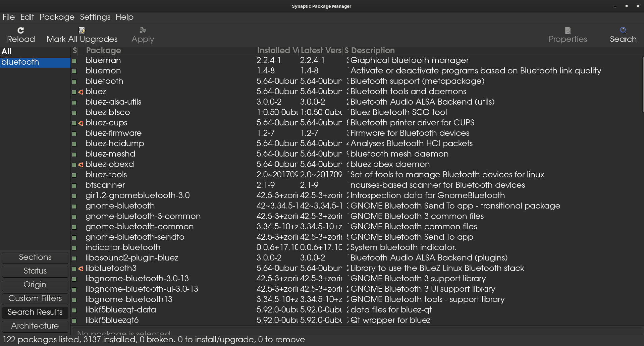
Task: Click the Apply toolbar icon
Action: (143, 31)
